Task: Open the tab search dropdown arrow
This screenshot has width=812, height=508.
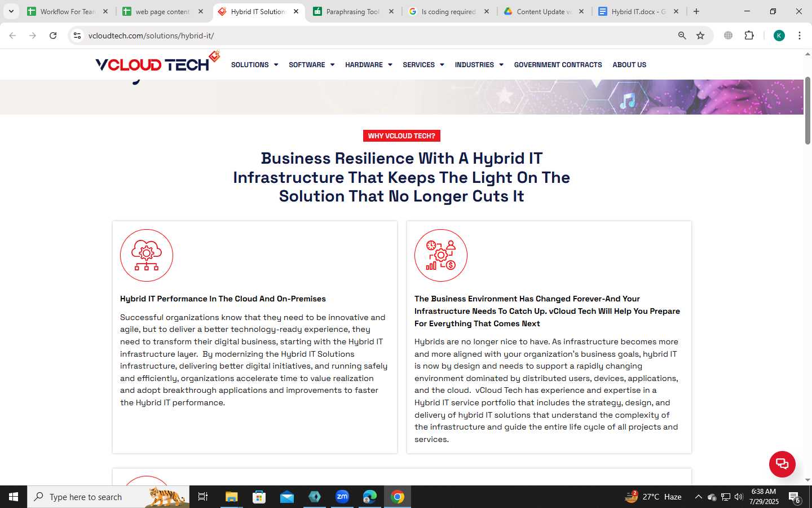Action: (x=11, y=11)
